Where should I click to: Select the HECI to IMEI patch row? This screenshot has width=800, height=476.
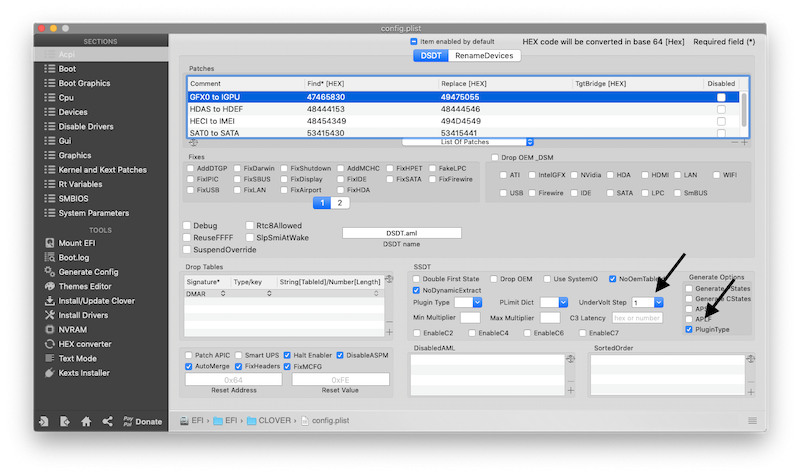(463, 121)
